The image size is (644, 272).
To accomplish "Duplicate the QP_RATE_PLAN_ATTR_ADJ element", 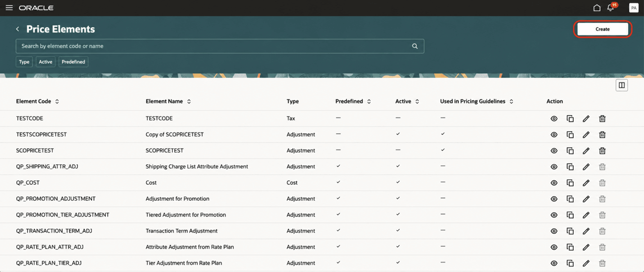I will pyautogui.click(x=570, y=247).
